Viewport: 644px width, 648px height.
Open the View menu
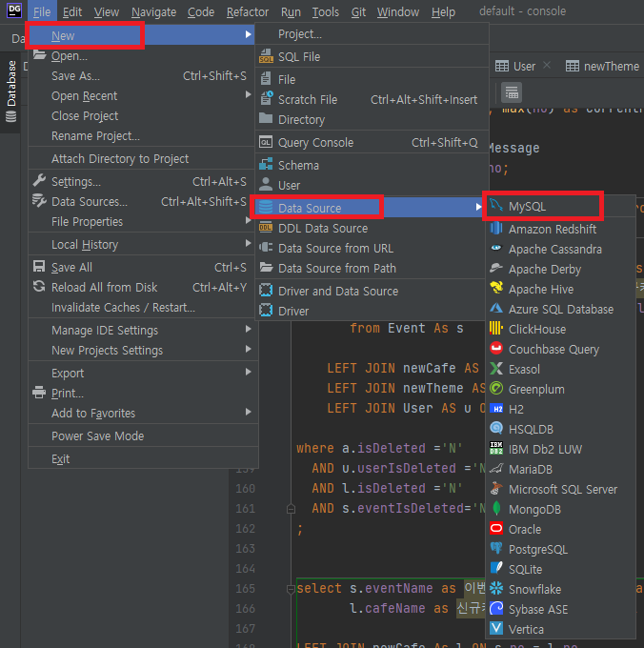(106, 12)
